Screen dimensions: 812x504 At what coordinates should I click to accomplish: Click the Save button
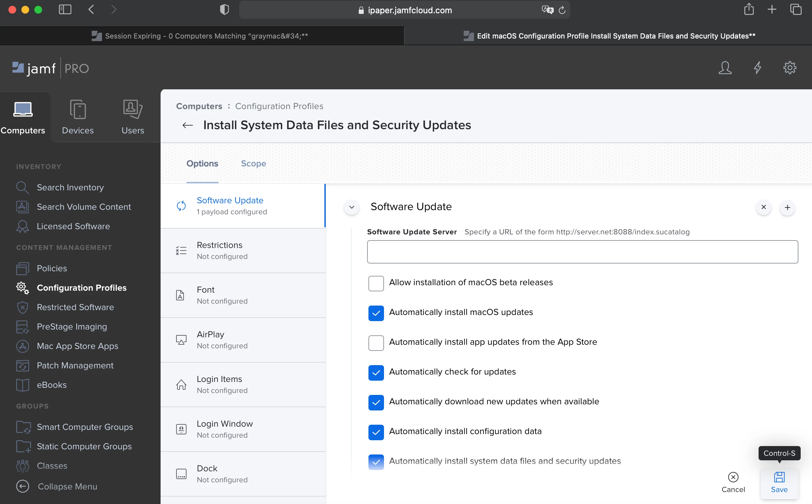click(779, 482)
